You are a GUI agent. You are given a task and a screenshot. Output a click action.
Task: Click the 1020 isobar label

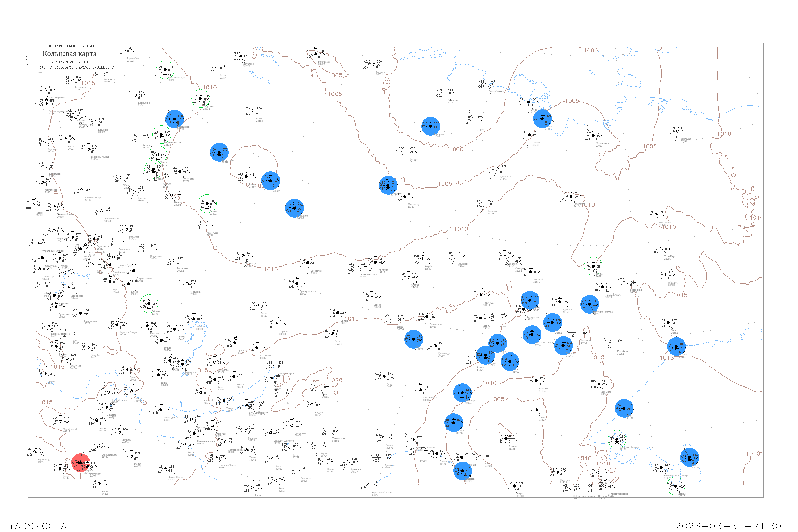(x=335, y=380)
